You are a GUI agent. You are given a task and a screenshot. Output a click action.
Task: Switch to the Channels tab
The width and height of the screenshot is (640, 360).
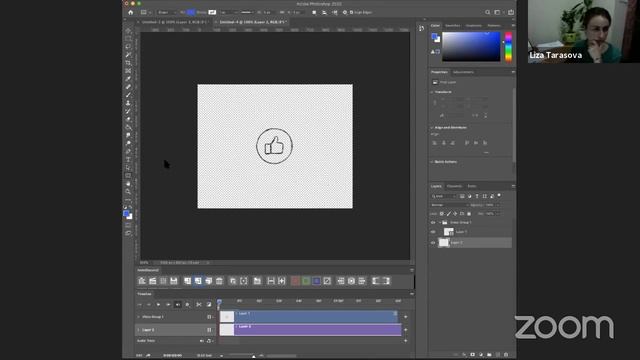(454, 186)
